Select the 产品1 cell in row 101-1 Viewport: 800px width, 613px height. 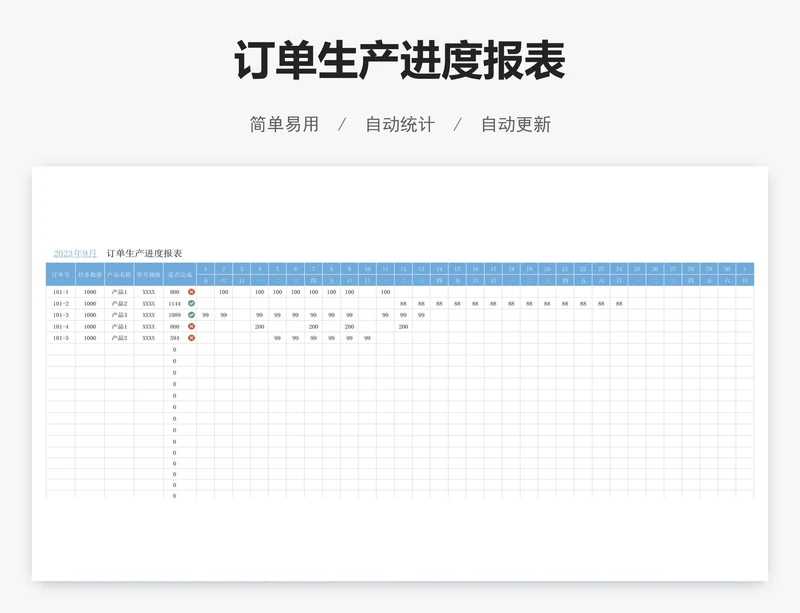(119, 292)
